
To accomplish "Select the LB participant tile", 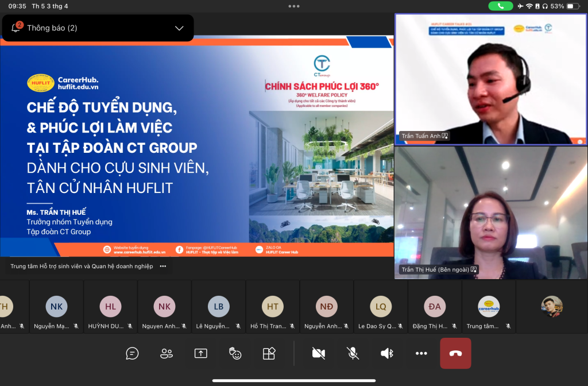I will (218, 307).
